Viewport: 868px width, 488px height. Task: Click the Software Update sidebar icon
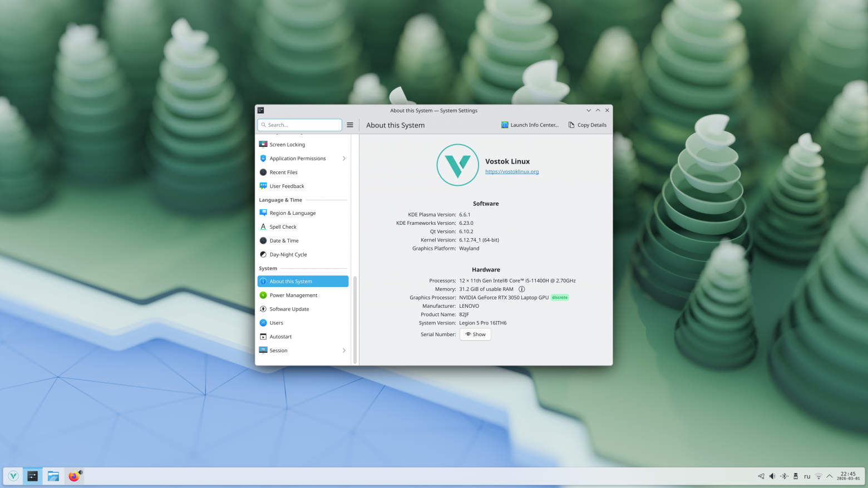[x=263, y=309]
